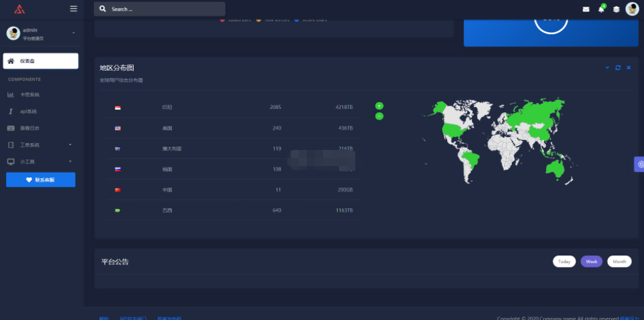Zoom out the world map with minus button
This screenshot has height=320, width=644.
[379, 116]
